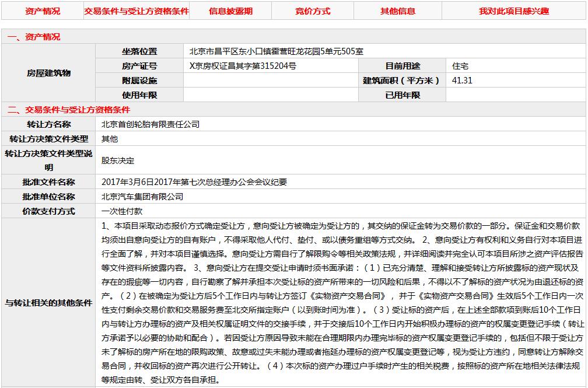The height and width of the screenshot is (388, 588).
Task: Click the 二、交易条件与受让方资格条件 section header
Action: coord(69,110)
